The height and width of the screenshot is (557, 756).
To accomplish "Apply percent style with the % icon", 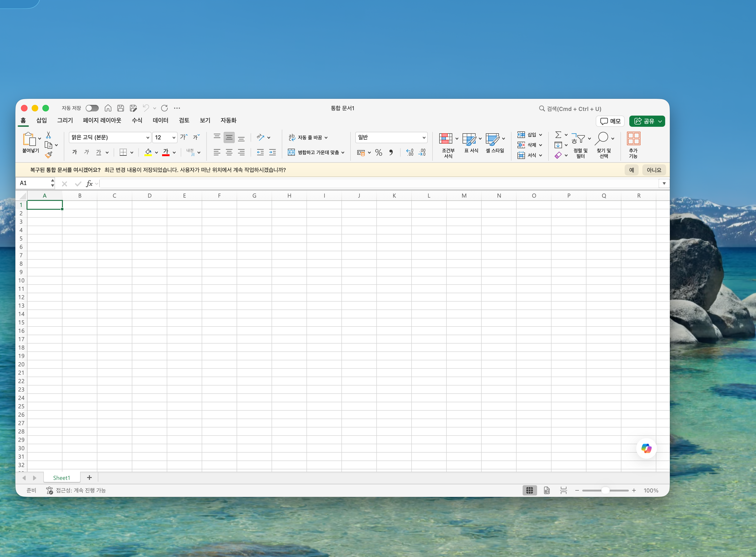I will click(x=379, y=152).
